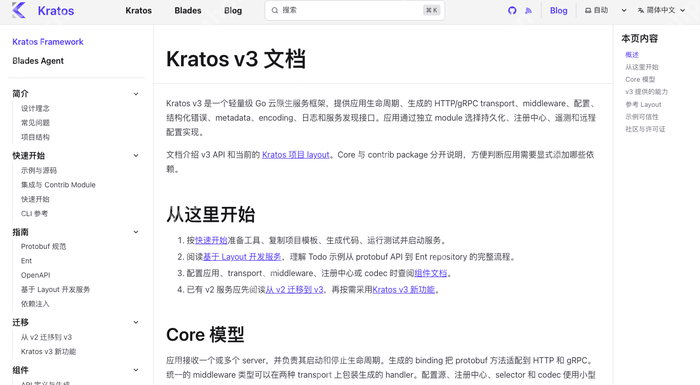Screen dimensions: 700x385
Task: Collapse the 简介 sidebar section chevron
Action: [x=136, y=94]
